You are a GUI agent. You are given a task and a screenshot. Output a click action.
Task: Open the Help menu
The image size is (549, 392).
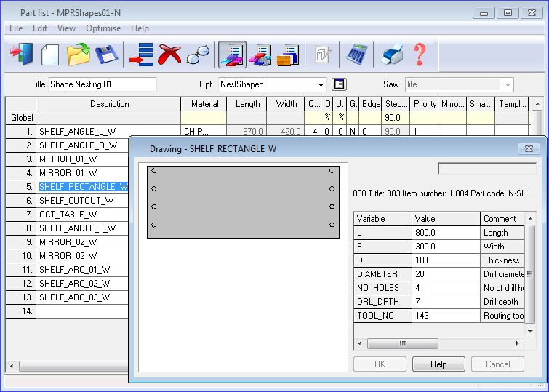pyautogui.click(x=140, y=28)
